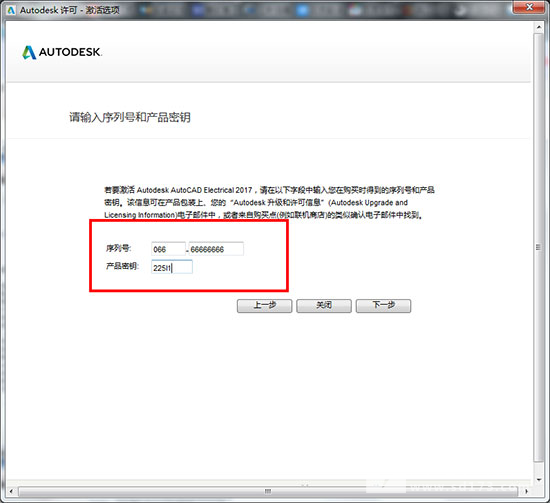
Task: Focus the serial number field containing 066
Action: tap(168, 249)
